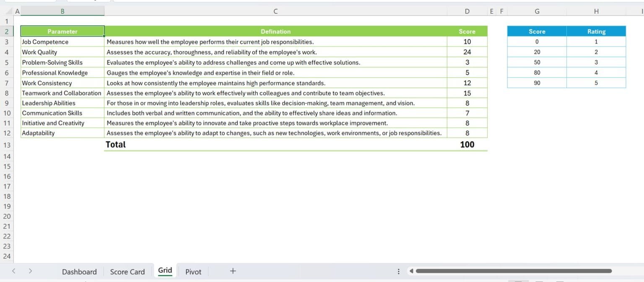Switch to the Pivot sheet
Screen dimensions: 644x282
pyautogui.click(x=193, y=272)
